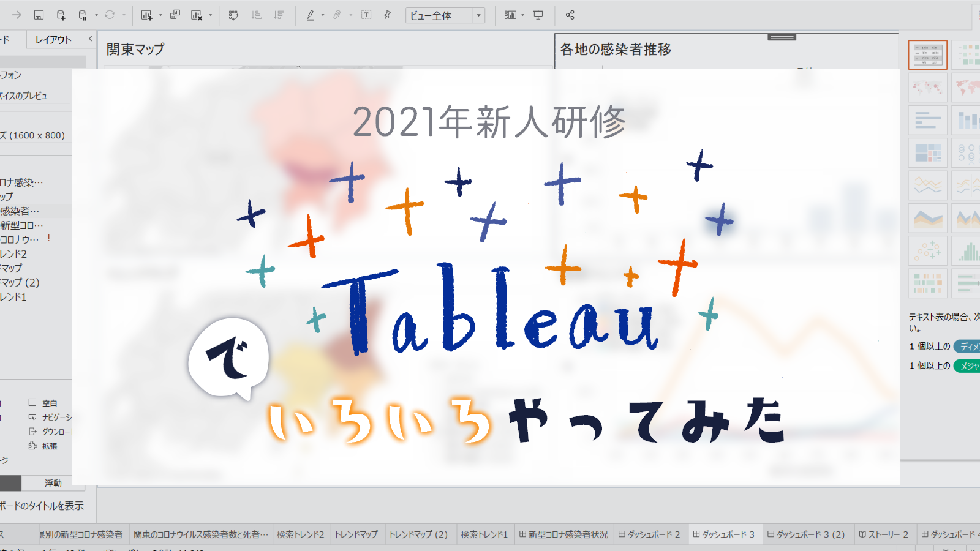Open the ダッシュボード 3 (2) tab
This screenshot has width=980, height=551.
tap(806, 534)
